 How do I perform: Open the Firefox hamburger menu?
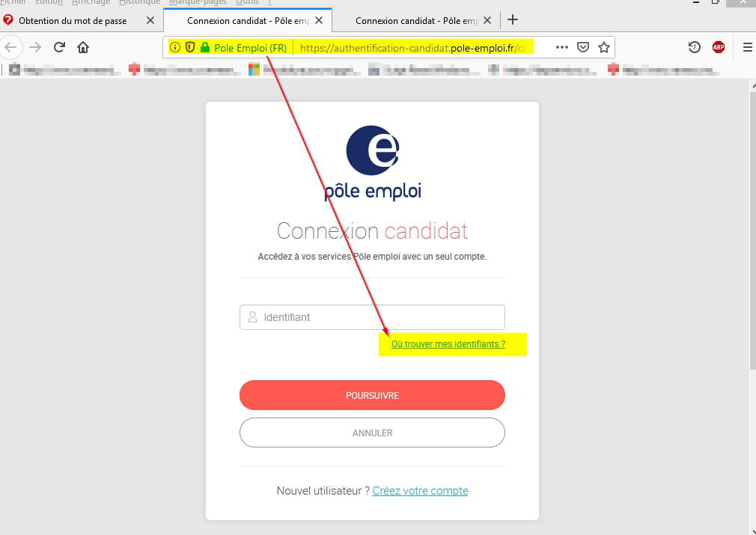point(747,47)
